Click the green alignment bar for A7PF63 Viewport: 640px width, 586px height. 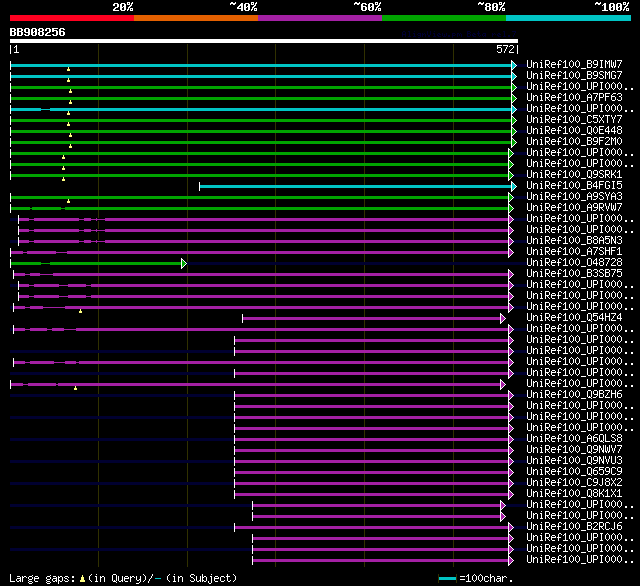(x=261, y=98)
